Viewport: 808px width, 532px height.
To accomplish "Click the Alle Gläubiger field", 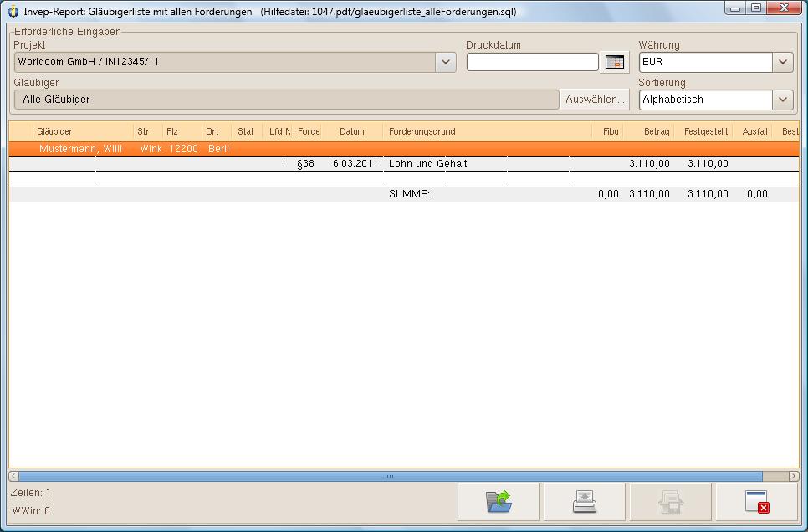I will [287, 100].
